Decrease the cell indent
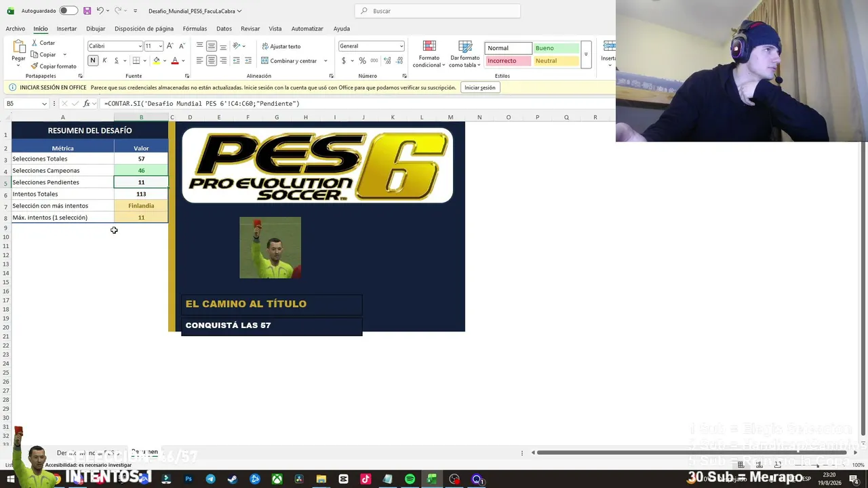 (236, 60)
